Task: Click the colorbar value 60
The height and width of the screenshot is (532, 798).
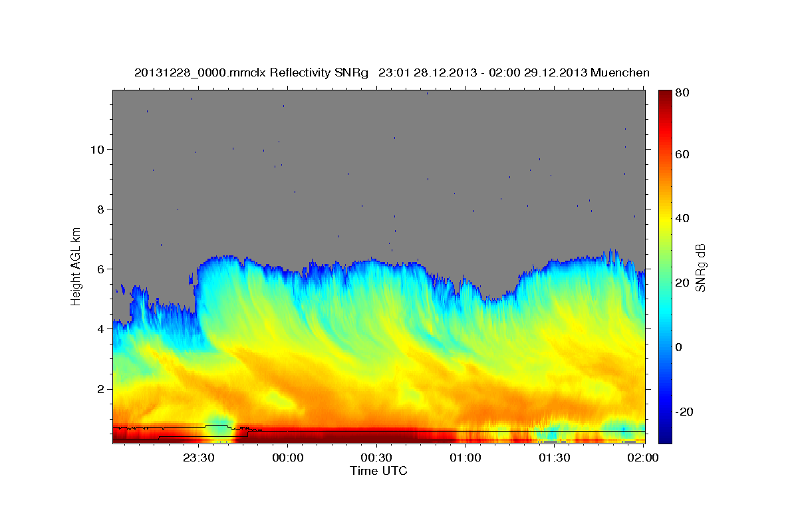Action: tap(682, 154)
